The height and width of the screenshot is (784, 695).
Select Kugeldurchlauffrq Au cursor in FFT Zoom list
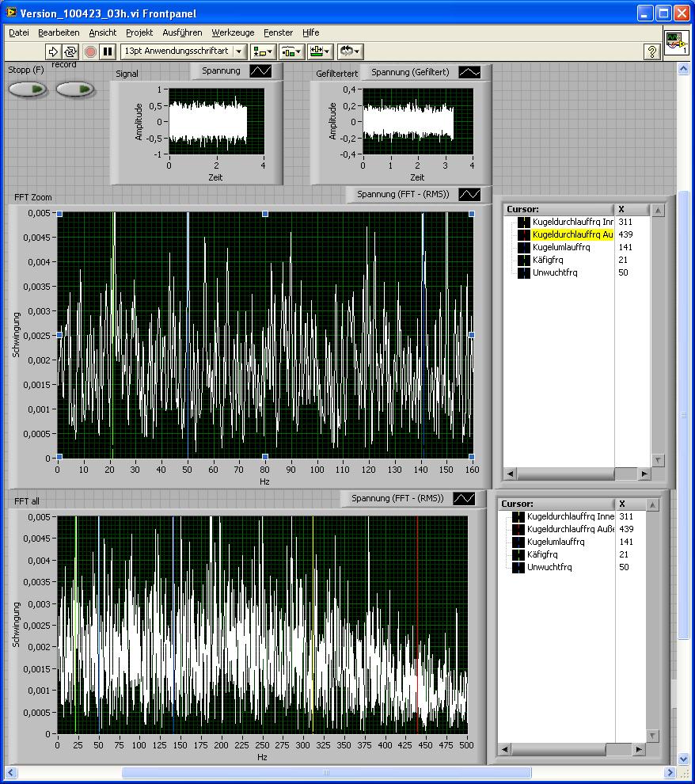[x=572, y=235]
